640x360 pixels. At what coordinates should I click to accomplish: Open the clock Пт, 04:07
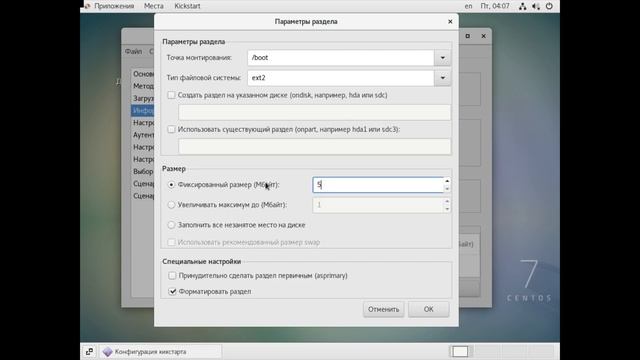tap(495, 6)
